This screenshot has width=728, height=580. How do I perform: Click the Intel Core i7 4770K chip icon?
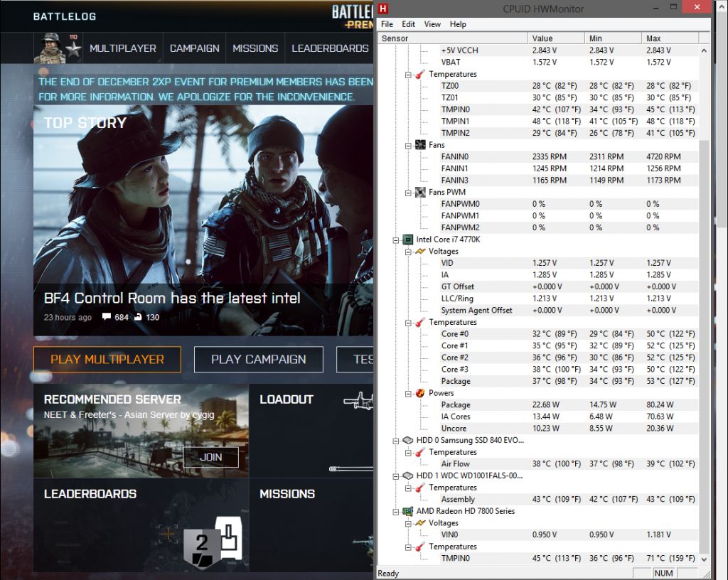click(407, 240)
